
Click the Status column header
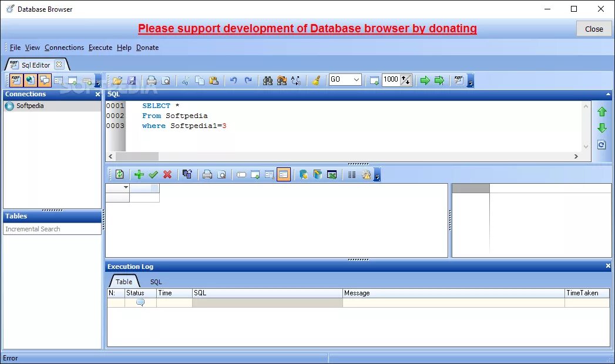click(x=140, y=293)
